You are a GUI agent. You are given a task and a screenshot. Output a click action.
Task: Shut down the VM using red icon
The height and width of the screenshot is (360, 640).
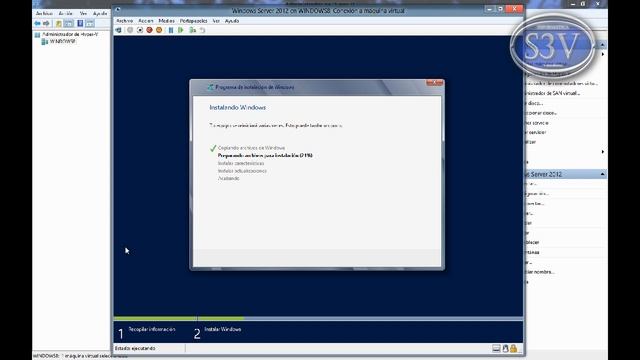[x=149, y=30]
